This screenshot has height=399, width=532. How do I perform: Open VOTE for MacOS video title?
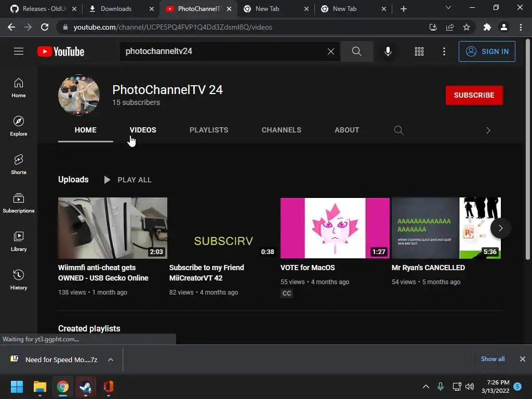pyautogui.click(x=308, y=268)
